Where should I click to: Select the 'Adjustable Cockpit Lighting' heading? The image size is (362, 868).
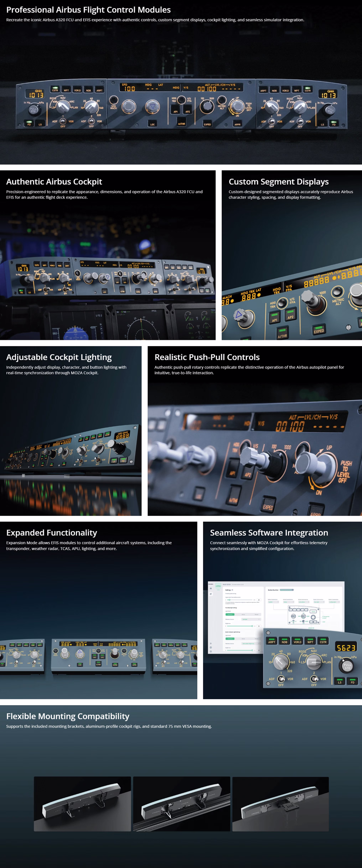click(x=59, y=357)
